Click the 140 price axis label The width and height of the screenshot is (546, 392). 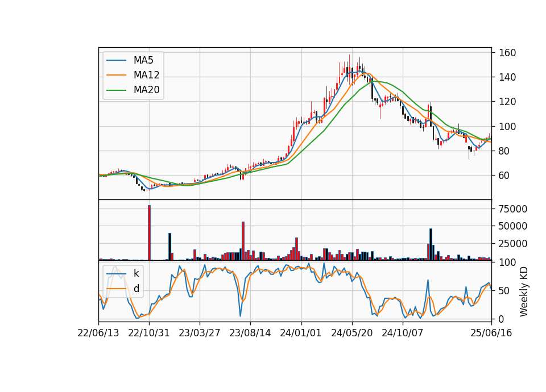pyautogui.click(x=507, y=77)
